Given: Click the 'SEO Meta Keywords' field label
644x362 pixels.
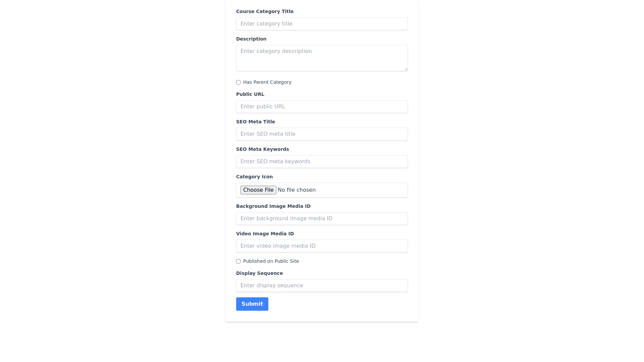Looking at the screenshot, I should [x=262, y=149].
